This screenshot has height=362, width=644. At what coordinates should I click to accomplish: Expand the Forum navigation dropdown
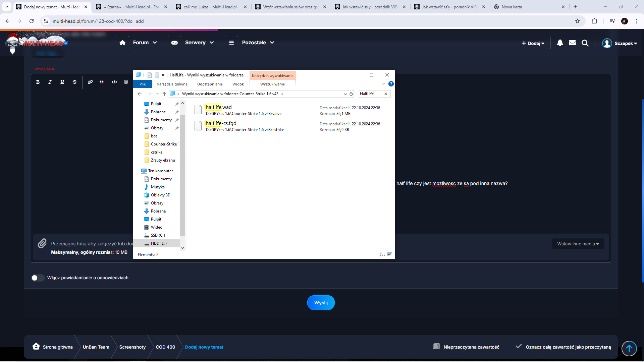click(145, 43)
